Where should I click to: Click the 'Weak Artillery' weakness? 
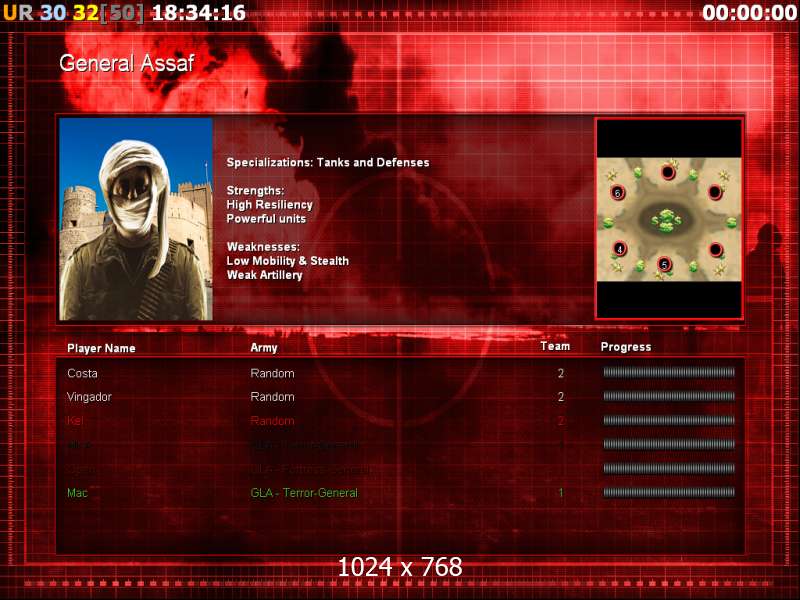point(264,275)
